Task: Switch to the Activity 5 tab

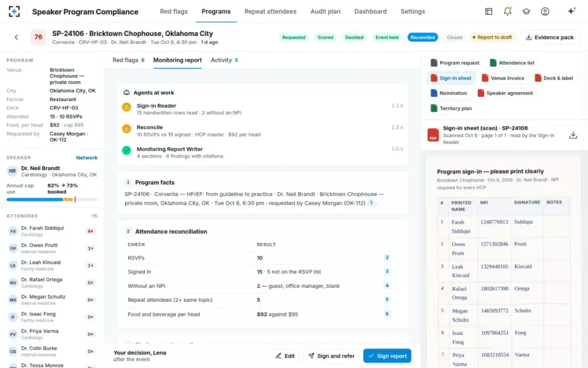Action: coord(224,60)
